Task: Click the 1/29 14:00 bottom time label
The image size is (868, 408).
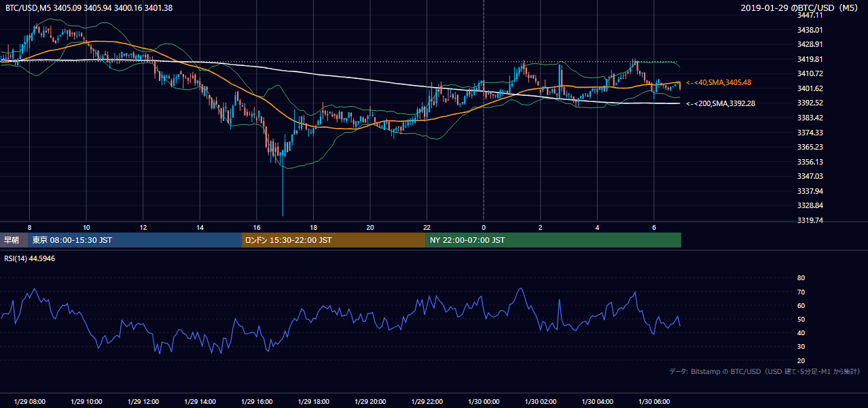Action: point(200,402)
